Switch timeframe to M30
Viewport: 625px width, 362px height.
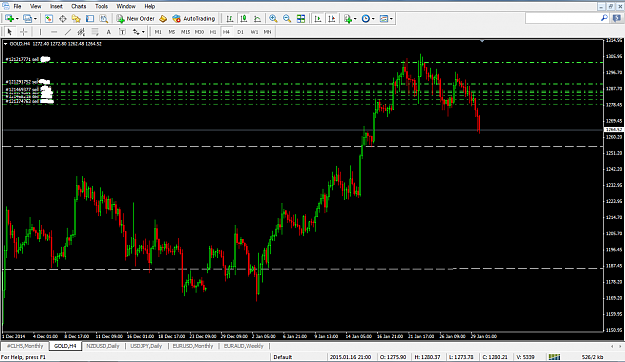coord(199,32)
